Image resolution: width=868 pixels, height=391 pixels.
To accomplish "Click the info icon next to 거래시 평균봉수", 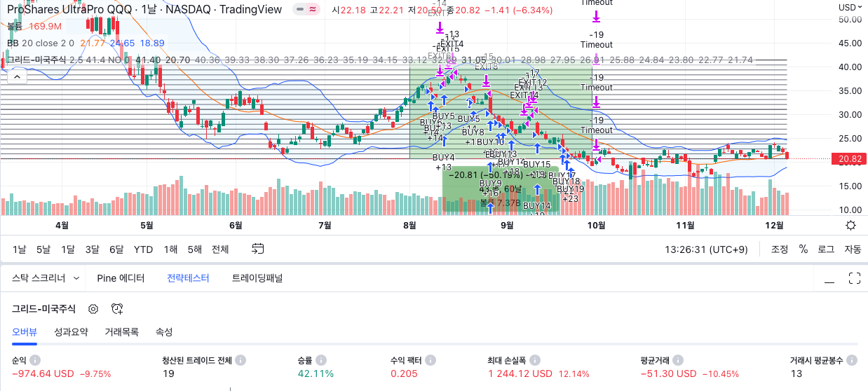I will click(x=852, y=360).
